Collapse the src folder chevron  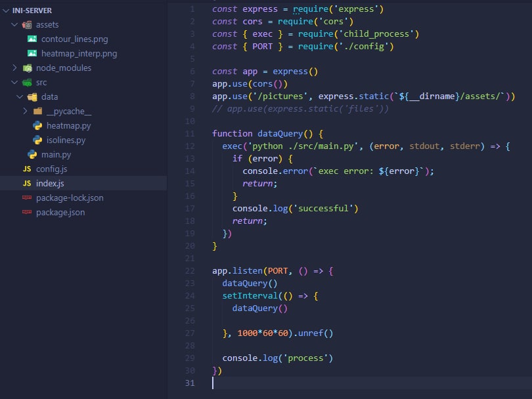pyautogui.click(x=14, y=83)
